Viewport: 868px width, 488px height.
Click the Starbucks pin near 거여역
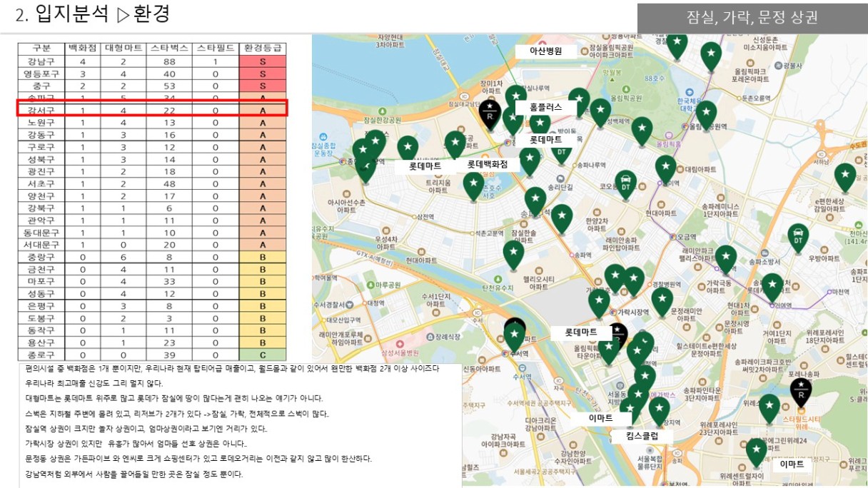click(772, 287)
